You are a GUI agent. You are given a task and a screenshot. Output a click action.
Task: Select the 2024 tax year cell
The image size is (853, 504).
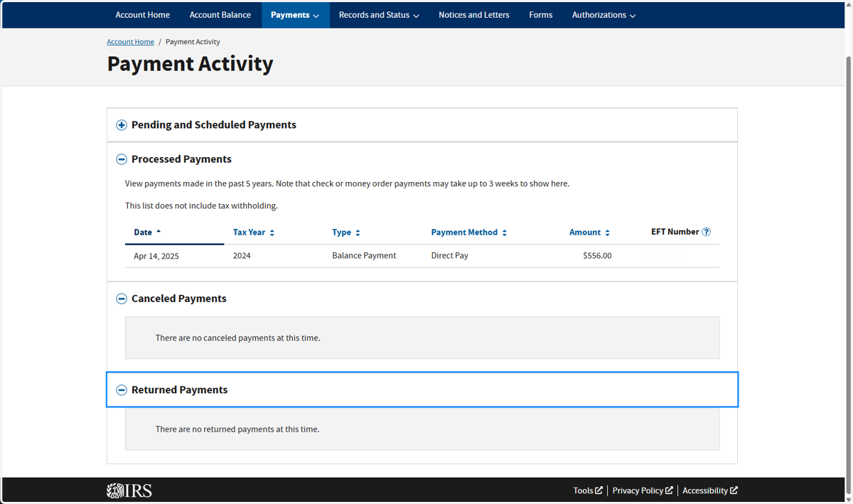242,256
